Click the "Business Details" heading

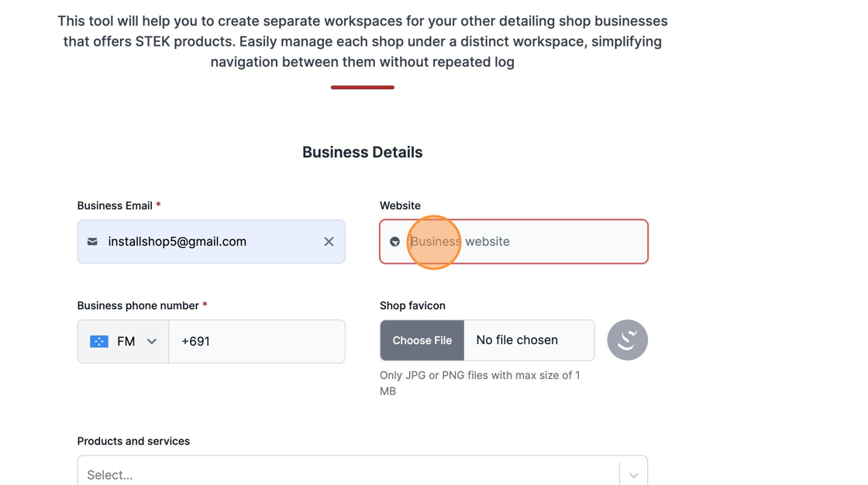(x=362, y=153)
